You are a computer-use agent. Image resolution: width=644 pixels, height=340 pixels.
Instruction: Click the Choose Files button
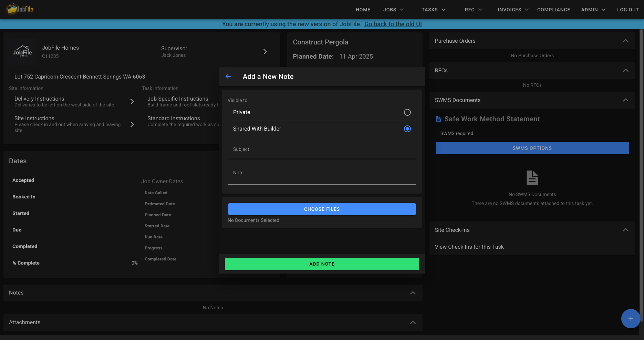pos(322,209)
